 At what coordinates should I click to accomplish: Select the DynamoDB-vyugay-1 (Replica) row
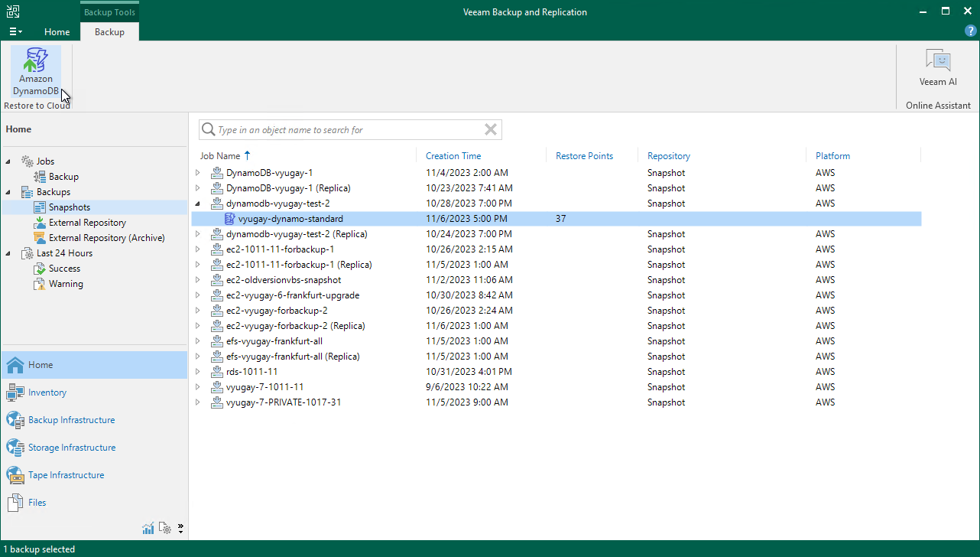point(556,188)
